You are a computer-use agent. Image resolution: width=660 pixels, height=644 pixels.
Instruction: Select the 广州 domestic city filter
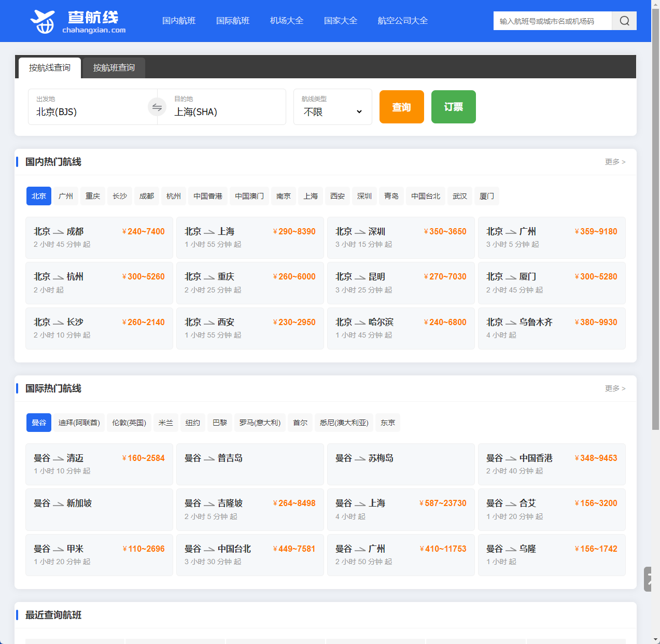[66, 196]
